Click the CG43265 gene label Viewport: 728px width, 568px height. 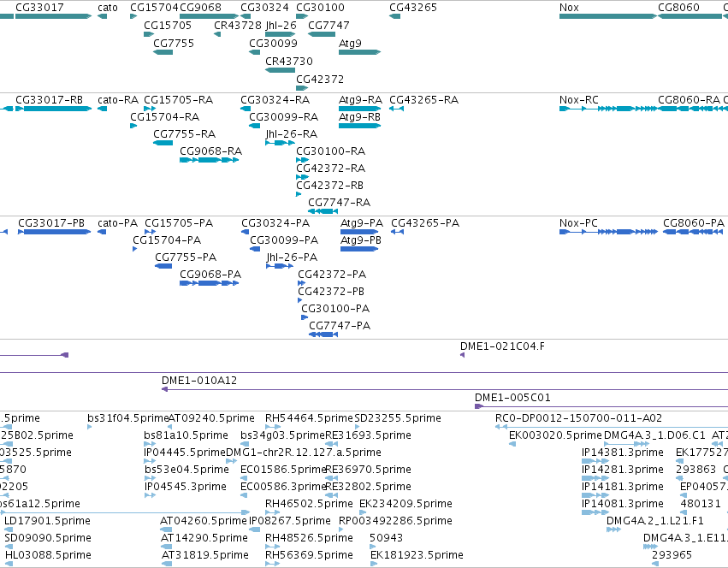tap(412, 8)
